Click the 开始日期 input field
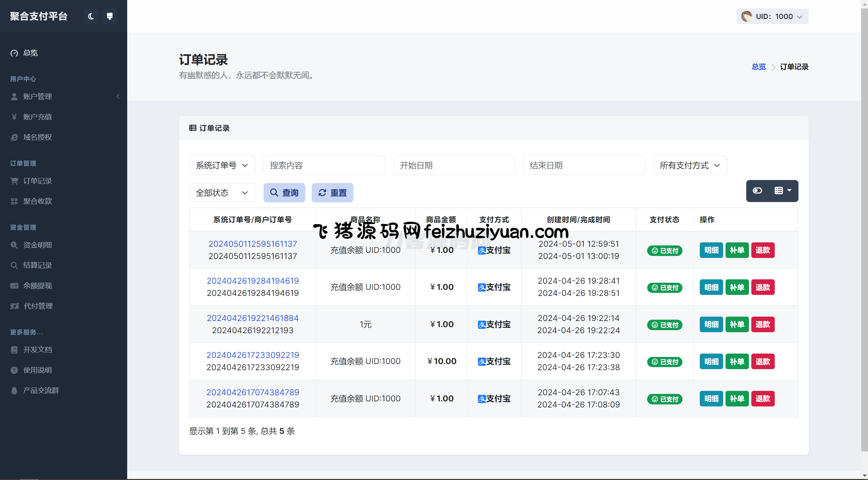868x480 pixels. (x=454, y=165)
